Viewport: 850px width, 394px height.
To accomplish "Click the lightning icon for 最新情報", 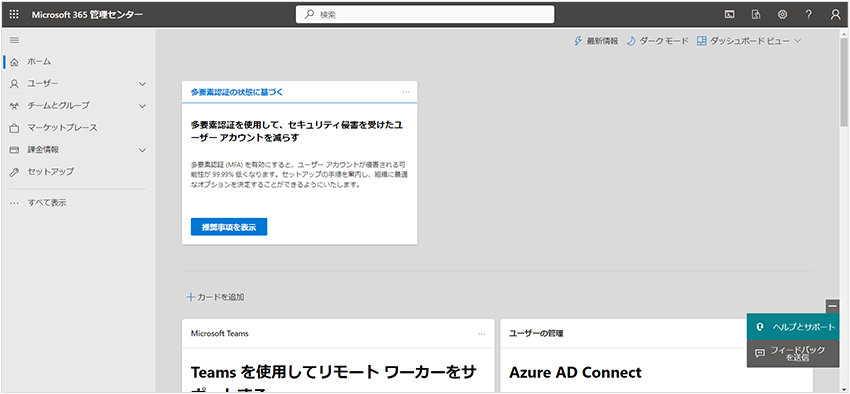I will coord(578,41).
